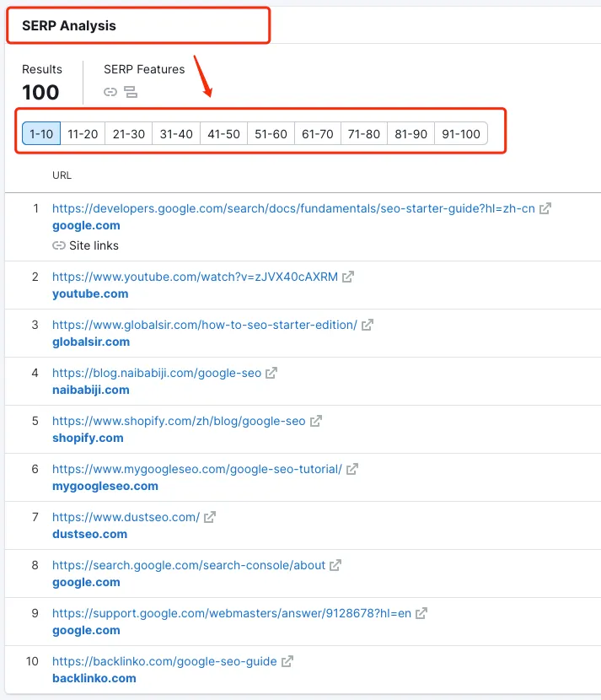Screen dimensions: 601x700
Task: Open external link icon for search-console/about URL
Action: point(335,565)
